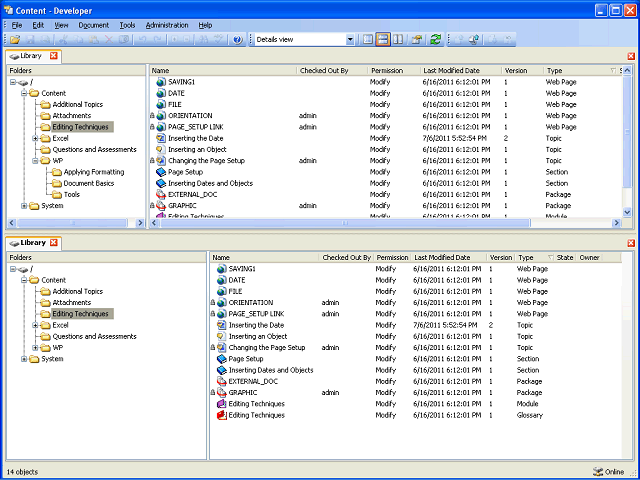This screenshot has width=640, height=480.
Task: Expand the Excel folder in lower tree
Action: [x=35, y=325]
